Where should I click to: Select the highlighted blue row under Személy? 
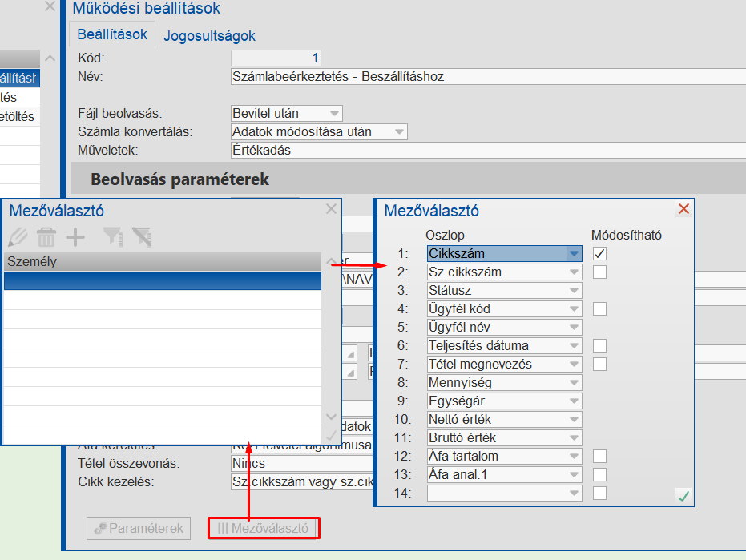coord(163,280)
